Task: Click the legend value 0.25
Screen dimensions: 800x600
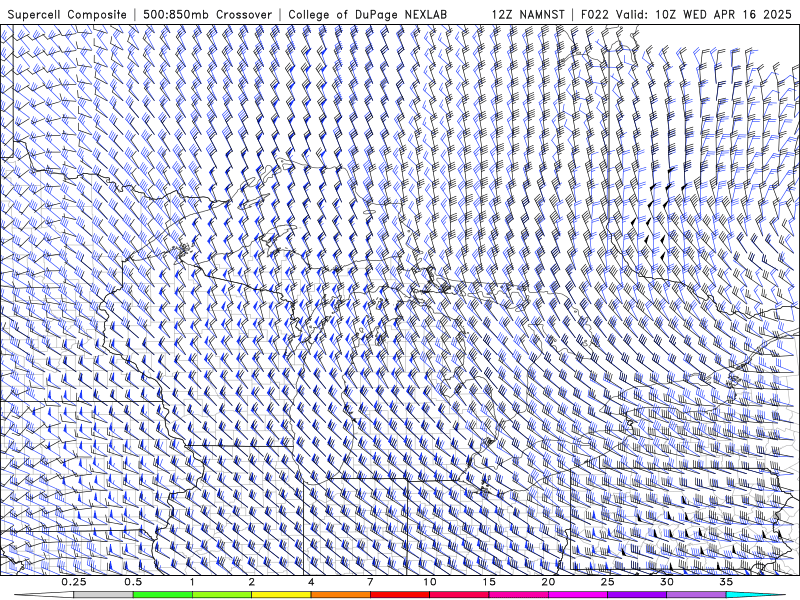Action: coord(74,582)
